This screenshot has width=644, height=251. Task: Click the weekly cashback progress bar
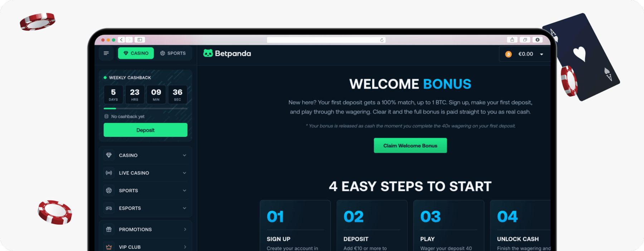tap(146, 108)
